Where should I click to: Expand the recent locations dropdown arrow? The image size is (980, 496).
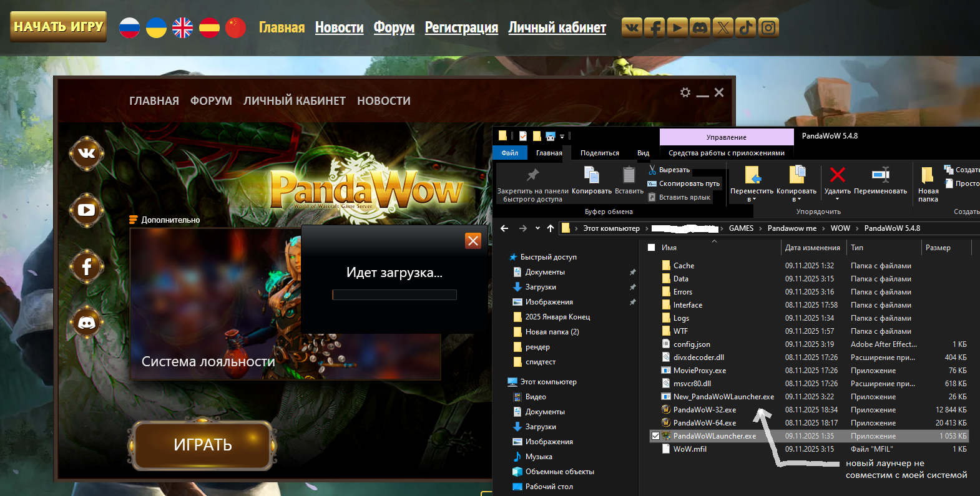click(x=537, y=228)
